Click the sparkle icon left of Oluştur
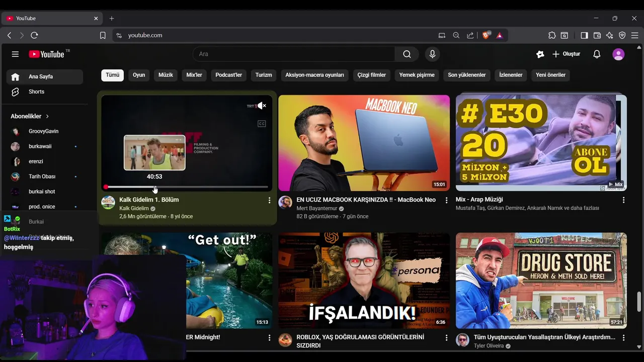Image resolution: width=644 pixels, height=362 pixels. click(540, 54)
